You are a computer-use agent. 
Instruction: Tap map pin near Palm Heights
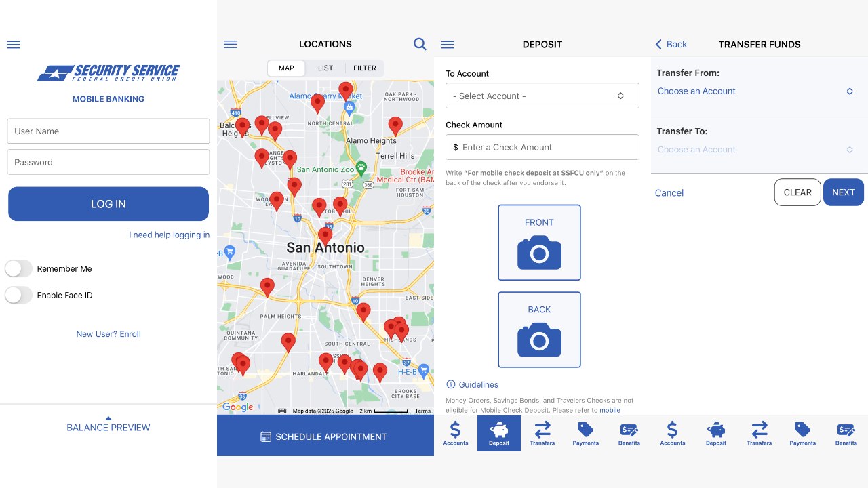pos(267,287)
